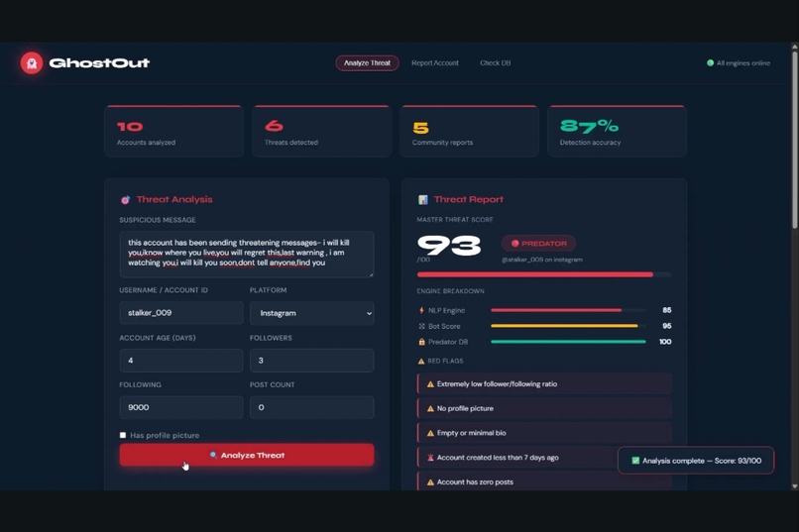This screenshot has height=532, width=799.
Task: Click warning icon beside Empty or minimal bio
Action: tap(430, 433)
